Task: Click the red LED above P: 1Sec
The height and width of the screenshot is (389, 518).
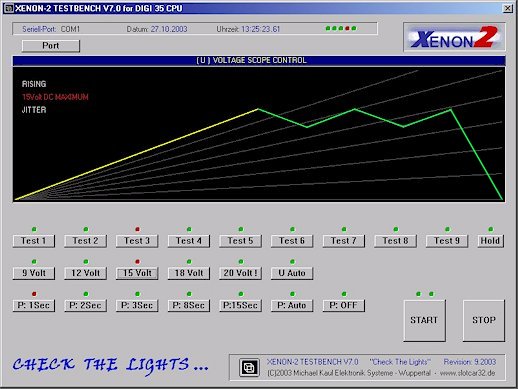Action: 34,294
